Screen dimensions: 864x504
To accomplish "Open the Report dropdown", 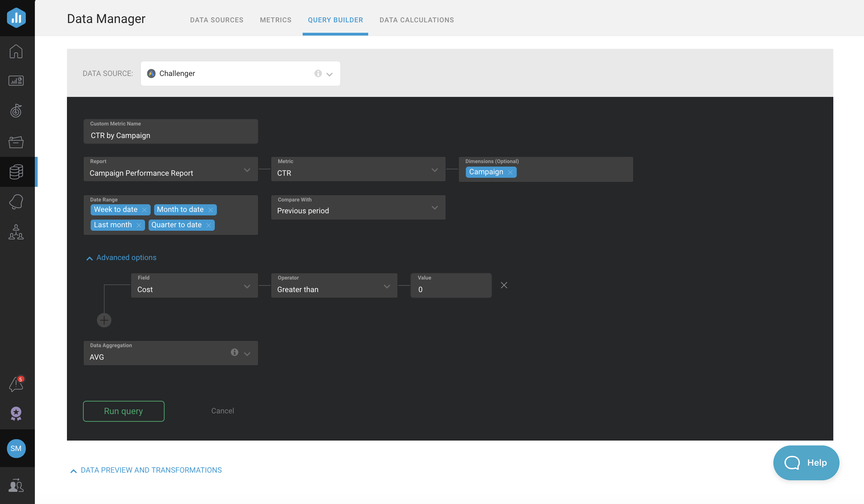I will (170, 169).
